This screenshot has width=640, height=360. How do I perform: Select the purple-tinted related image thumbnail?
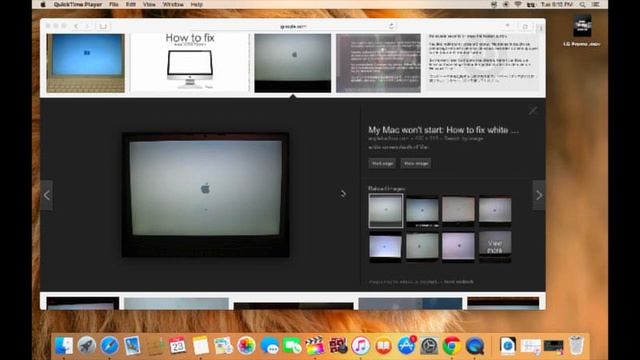458,247
